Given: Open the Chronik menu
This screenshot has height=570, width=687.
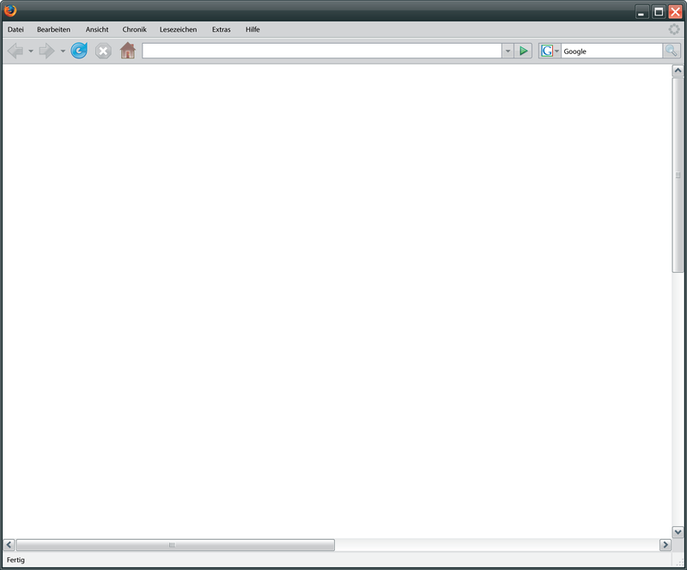Looking at the screenshot, I should point(135,29).
